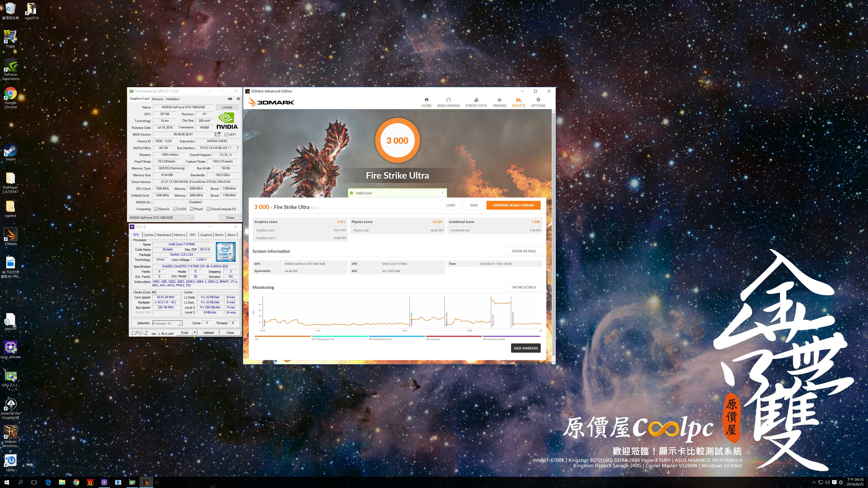Click the GPU Name field in GPU-Z
Screen dimensions: 868x488
click(183, 107)
